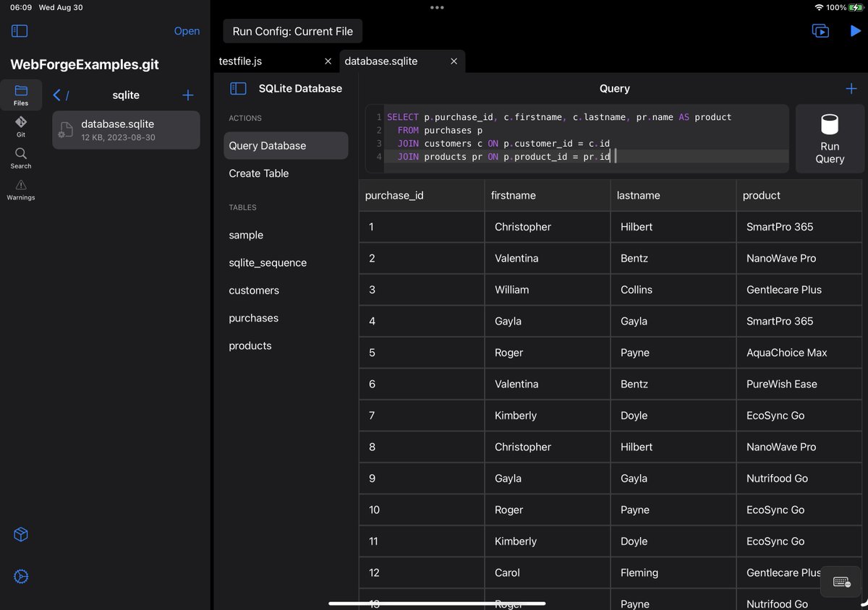Open settings gear icon at bottom left
Viewport: 868px width, 610px height.
point(21,576)
